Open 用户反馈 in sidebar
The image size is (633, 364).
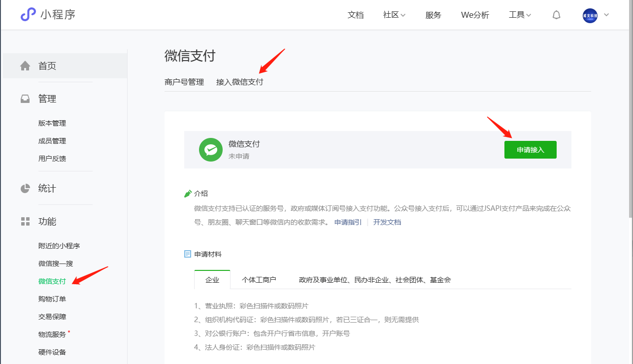52,159
